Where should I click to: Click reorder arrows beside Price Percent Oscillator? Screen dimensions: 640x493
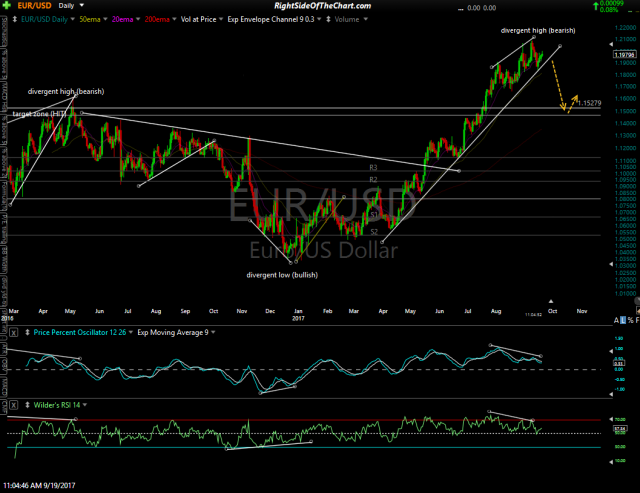tap(27, 333)
